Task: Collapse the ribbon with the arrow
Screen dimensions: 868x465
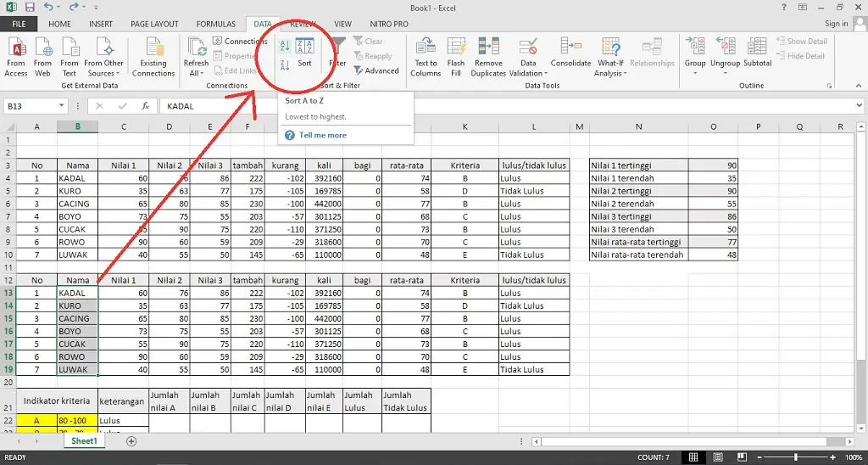Action: click(860, 86)
